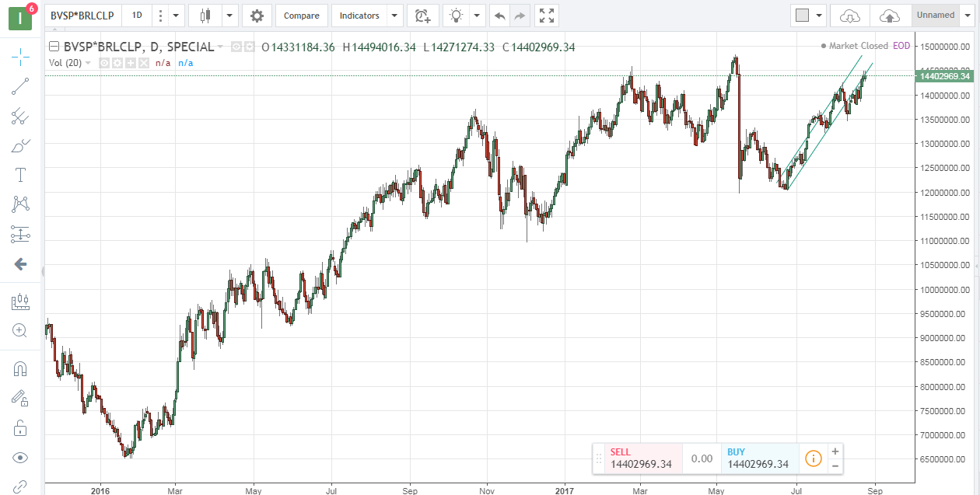Increase order quantity with plus stepper
The width and height of the screenshot is (980, 495).
click(x=835, y=451)
